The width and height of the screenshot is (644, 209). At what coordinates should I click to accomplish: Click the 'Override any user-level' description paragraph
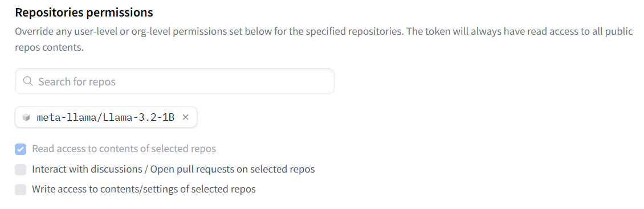click(324, 39)
